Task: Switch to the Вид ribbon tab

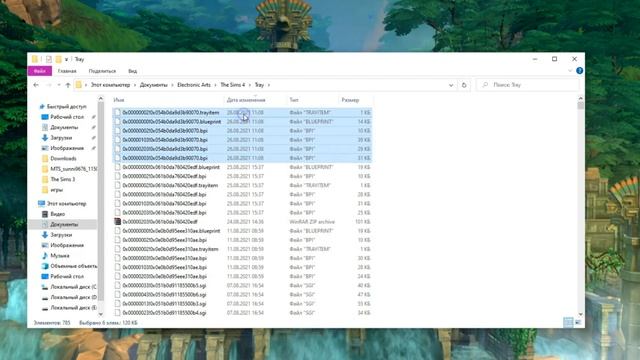Action: [x=133, y=71]
